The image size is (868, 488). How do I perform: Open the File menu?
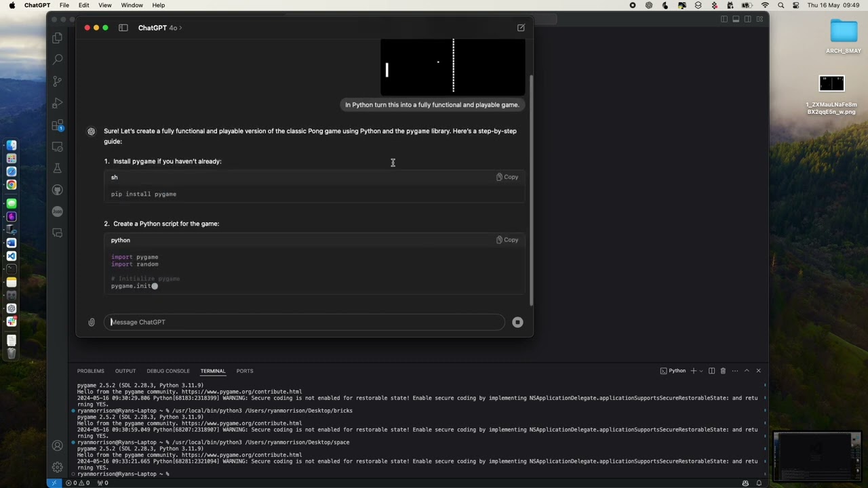[64, 5]
